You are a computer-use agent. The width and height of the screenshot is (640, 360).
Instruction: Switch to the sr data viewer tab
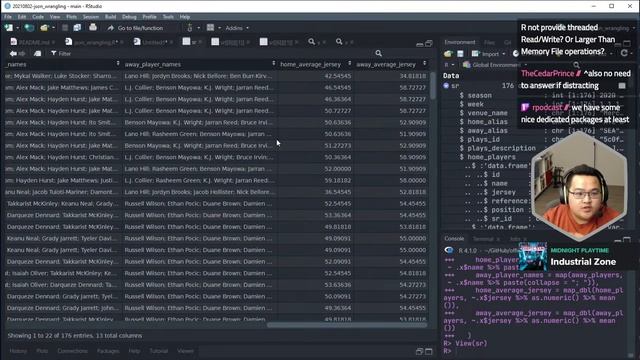[x=192, y=42]
